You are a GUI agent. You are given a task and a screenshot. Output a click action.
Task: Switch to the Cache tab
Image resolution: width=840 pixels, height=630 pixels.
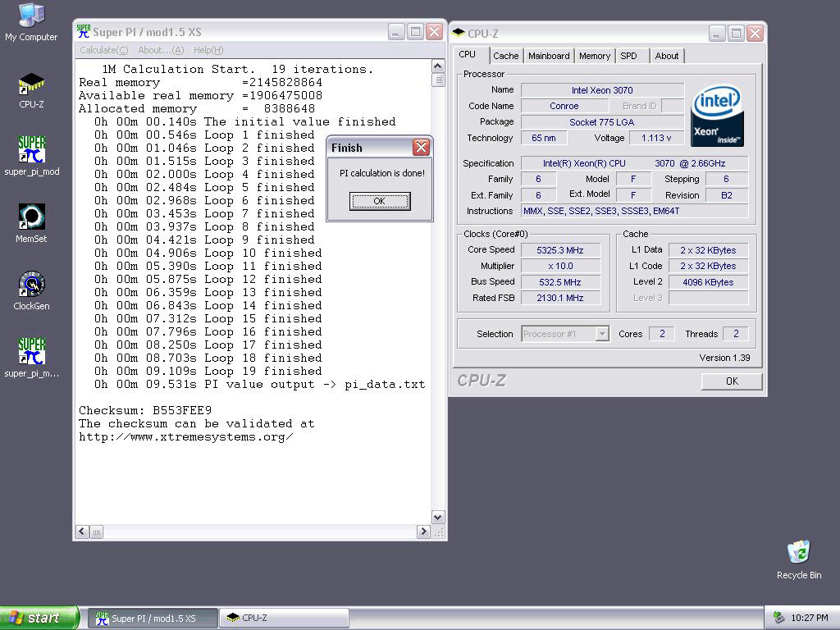pos(505,56)
